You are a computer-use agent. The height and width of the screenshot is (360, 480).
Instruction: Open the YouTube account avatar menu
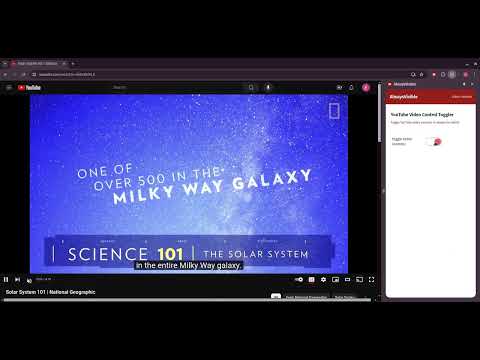pyautogui.click(x=366, y=87)
